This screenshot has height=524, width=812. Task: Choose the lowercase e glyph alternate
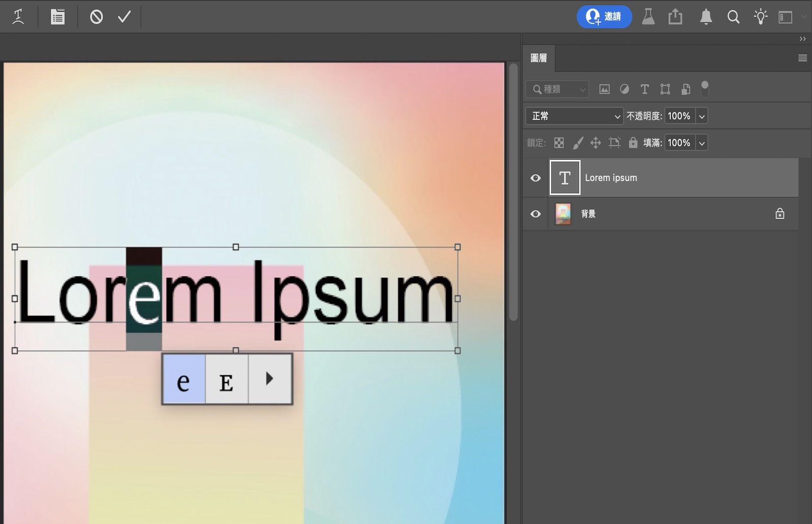tap(184, 379)
